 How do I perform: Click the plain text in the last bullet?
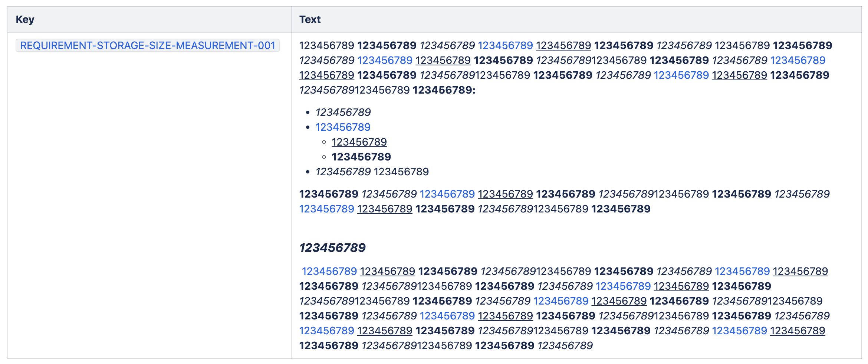401,172
